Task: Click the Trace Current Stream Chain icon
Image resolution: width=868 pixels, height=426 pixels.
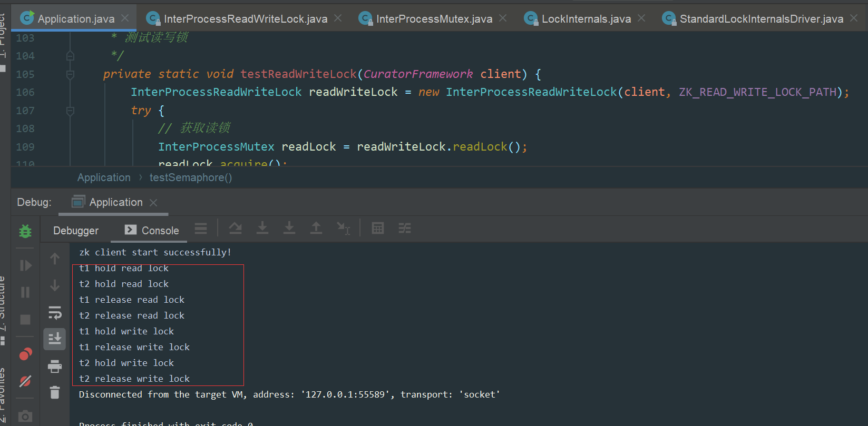Action: coord(405,229)
